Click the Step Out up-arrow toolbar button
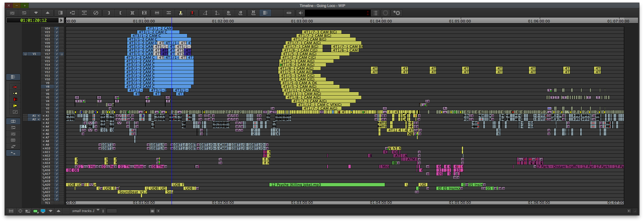 tap(48, 13)
